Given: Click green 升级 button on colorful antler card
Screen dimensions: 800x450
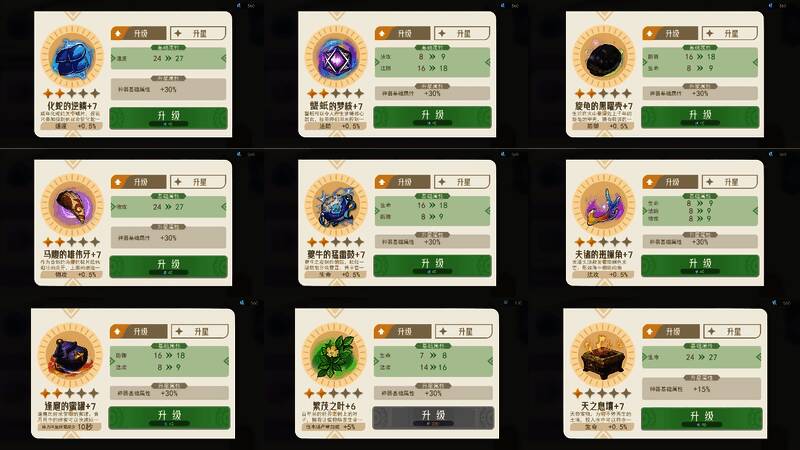Looking at the screenshot, I should point(700,266).
